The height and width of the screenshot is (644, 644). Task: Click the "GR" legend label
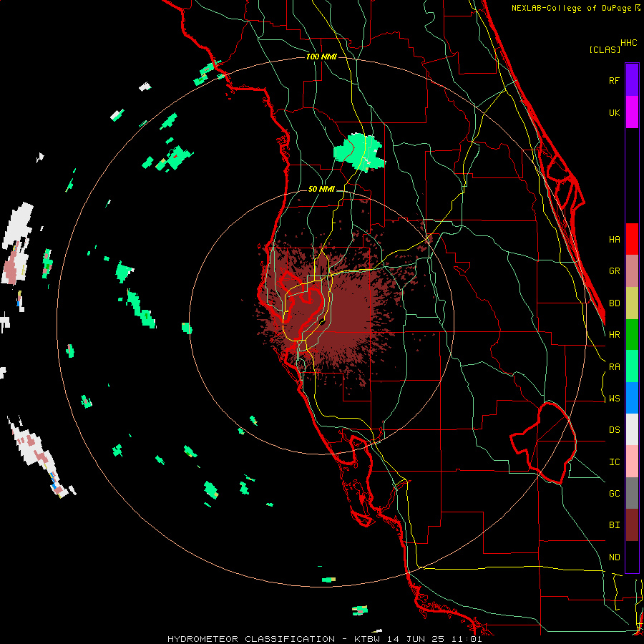[614, 271]
